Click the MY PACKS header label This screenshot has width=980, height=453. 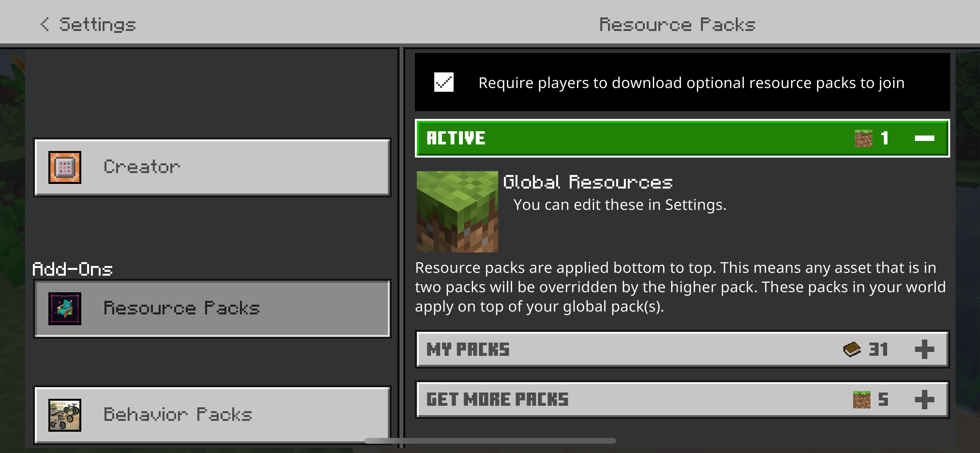468,349
